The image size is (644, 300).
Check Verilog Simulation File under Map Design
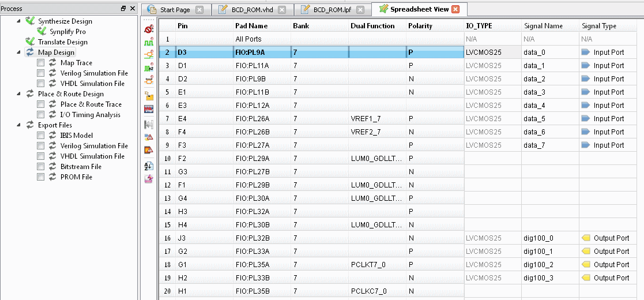pyautogui.click(x=40, y=73)
